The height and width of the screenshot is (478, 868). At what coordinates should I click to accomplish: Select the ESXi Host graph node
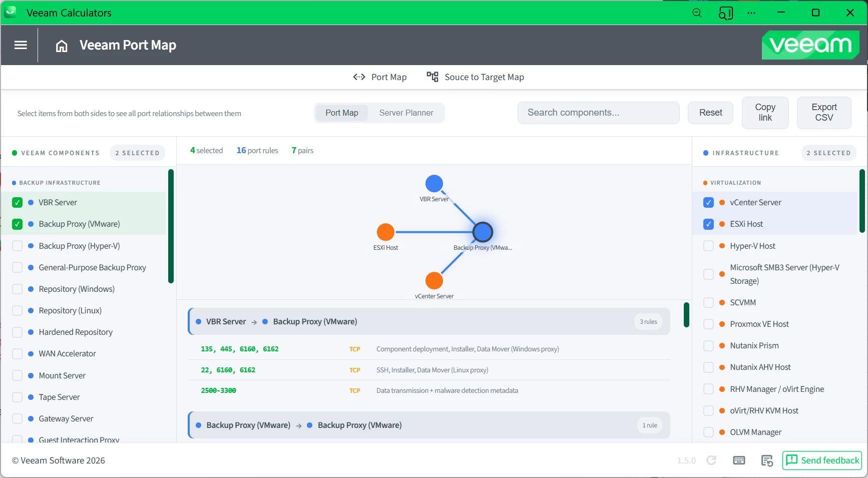coord(385,232)
